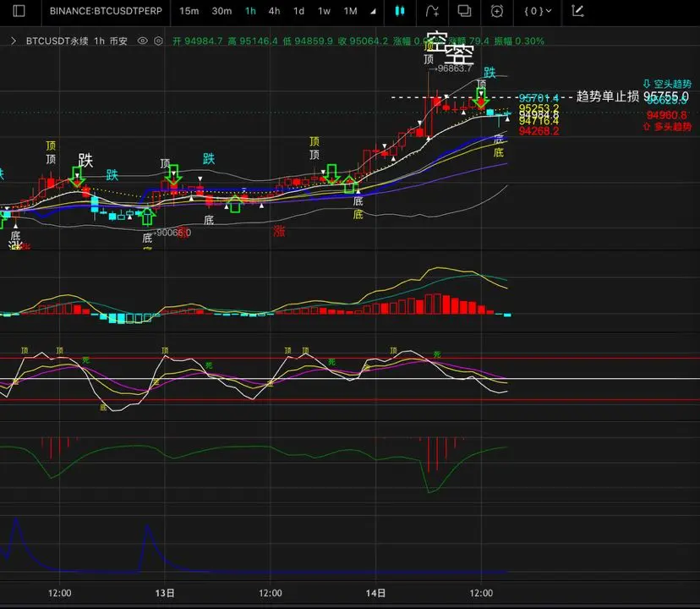Expand the BTCUSDT legend chevron
Screen dimensions: 700x609
14,41
